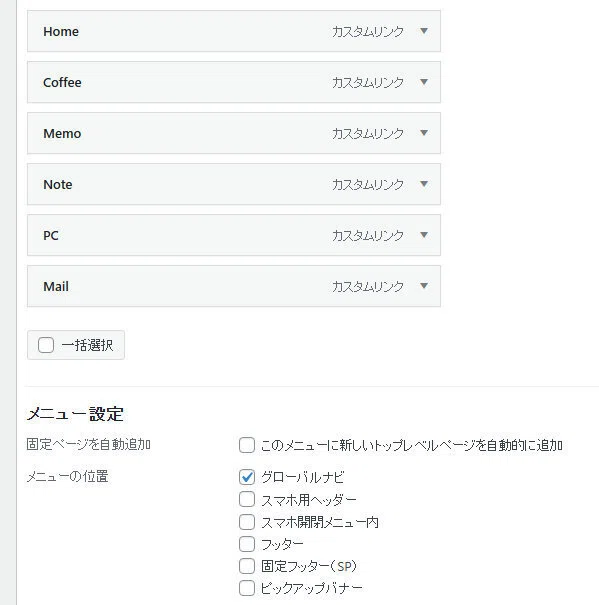Click カスタムリンク label in Coffee row
Image resolution: width=599 pixels, height=605 pixels.
368,82
